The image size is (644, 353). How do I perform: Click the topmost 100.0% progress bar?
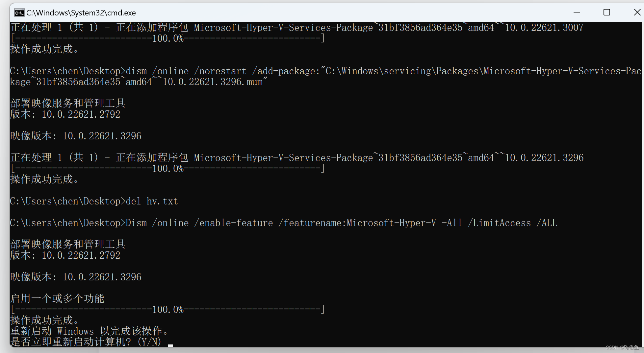coord(168,38)
